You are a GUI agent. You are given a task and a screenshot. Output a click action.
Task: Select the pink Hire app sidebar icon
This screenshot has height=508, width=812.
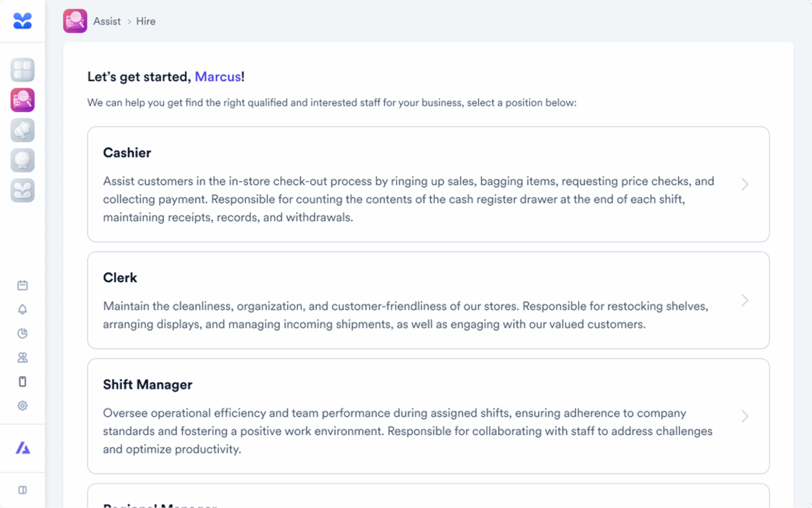(22, 100)
